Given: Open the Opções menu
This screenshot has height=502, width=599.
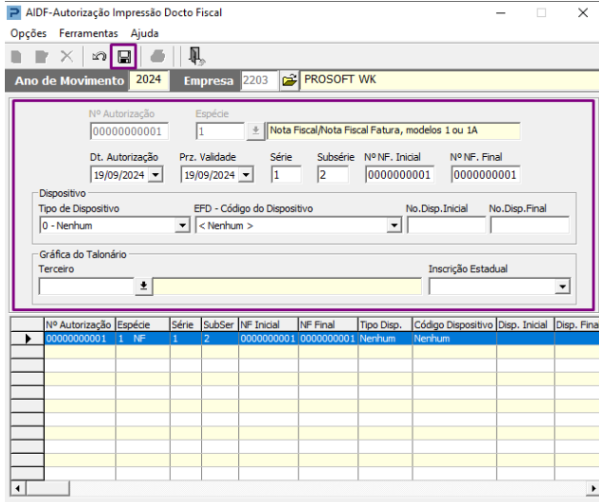Looking at the screenshot, I should 28,34.
